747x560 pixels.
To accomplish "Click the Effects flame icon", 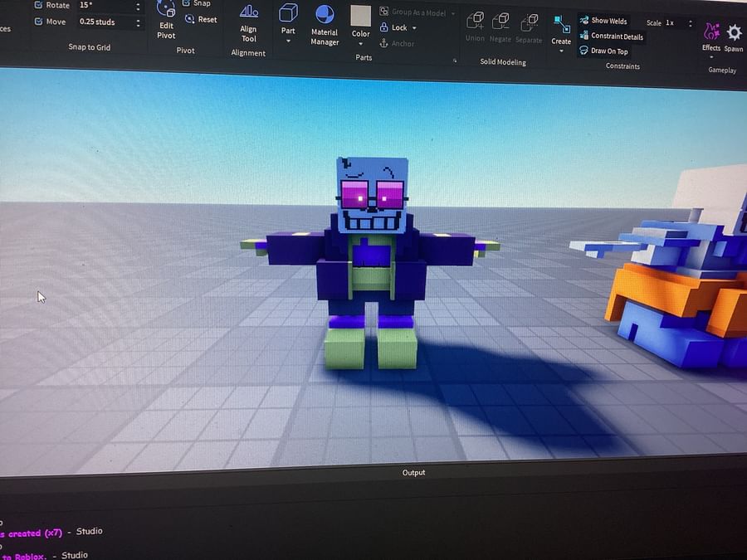I will 711,32.
